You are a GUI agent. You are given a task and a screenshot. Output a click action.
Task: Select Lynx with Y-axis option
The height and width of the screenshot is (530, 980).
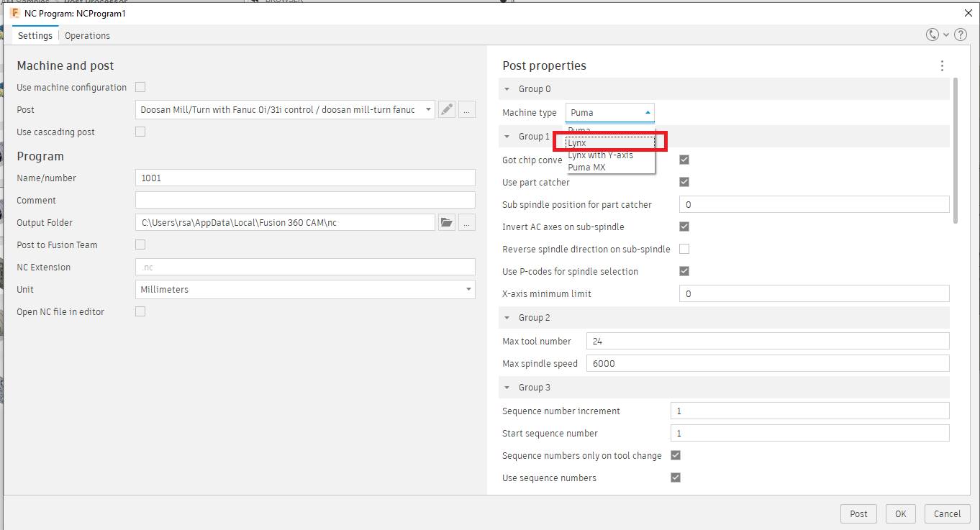click(601, 155)
